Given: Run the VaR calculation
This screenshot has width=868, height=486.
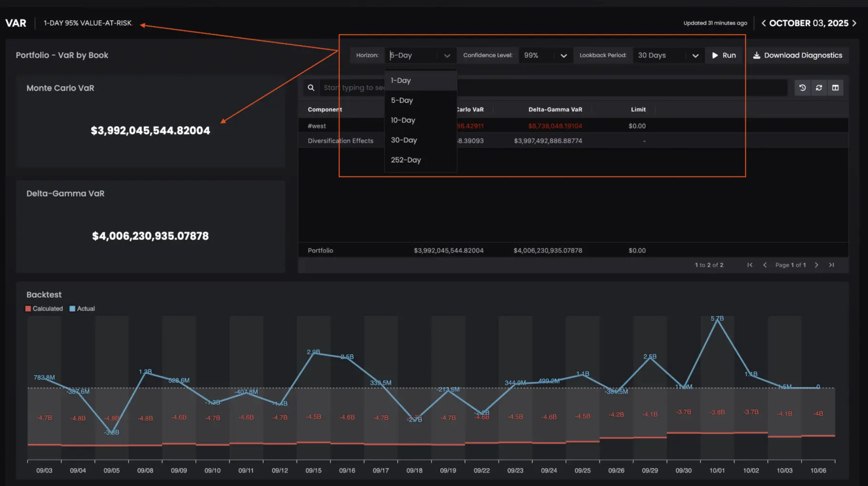Looking at the screenshot, I should click(723, 55).
